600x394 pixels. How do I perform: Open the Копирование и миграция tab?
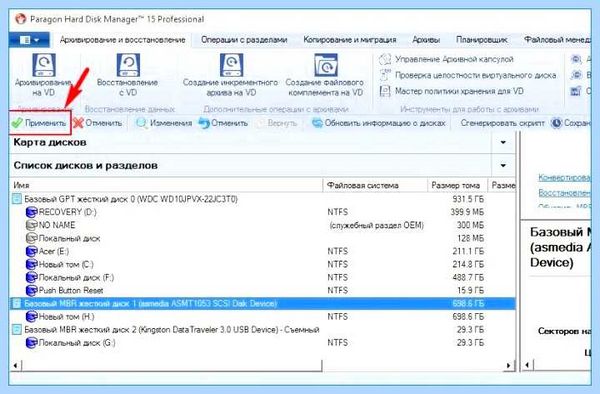tap(350, 40)
